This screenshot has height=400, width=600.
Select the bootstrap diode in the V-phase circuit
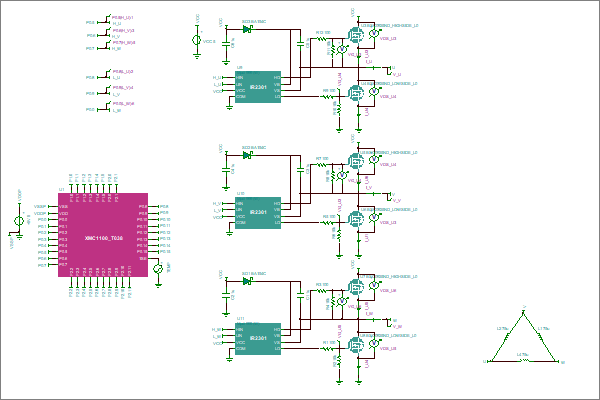[x=248, y=155]
